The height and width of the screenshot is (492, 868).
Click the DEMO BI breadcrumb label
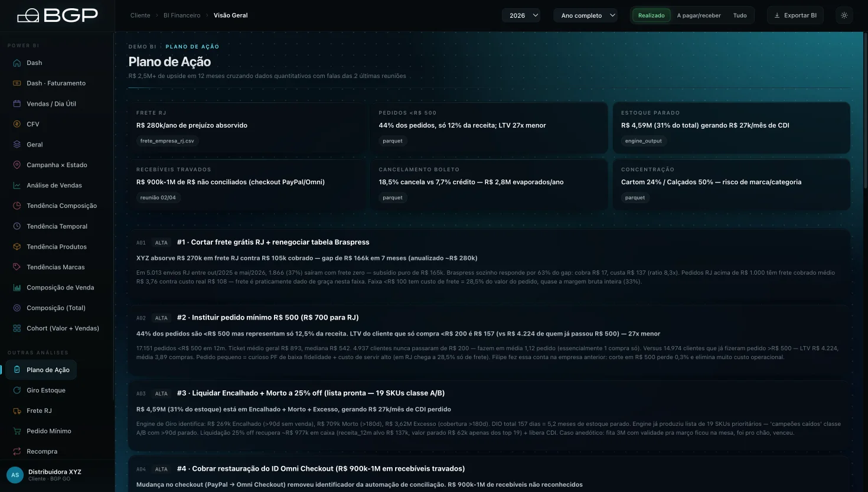142,47
